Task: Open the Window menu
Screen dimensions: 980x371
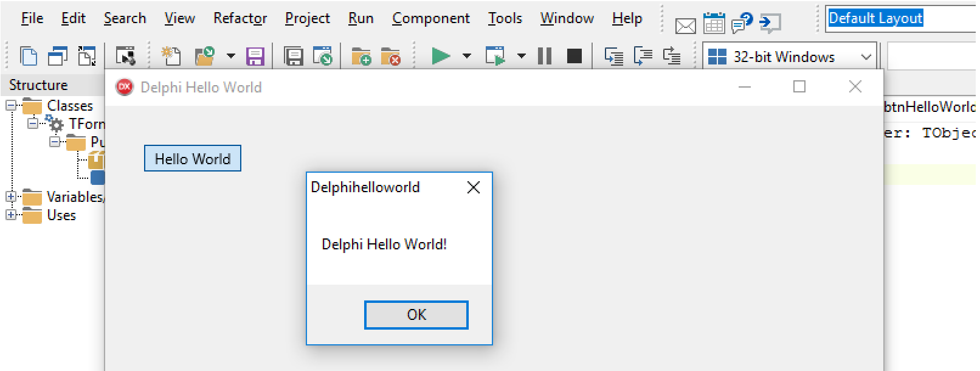Action: point(567,19)
